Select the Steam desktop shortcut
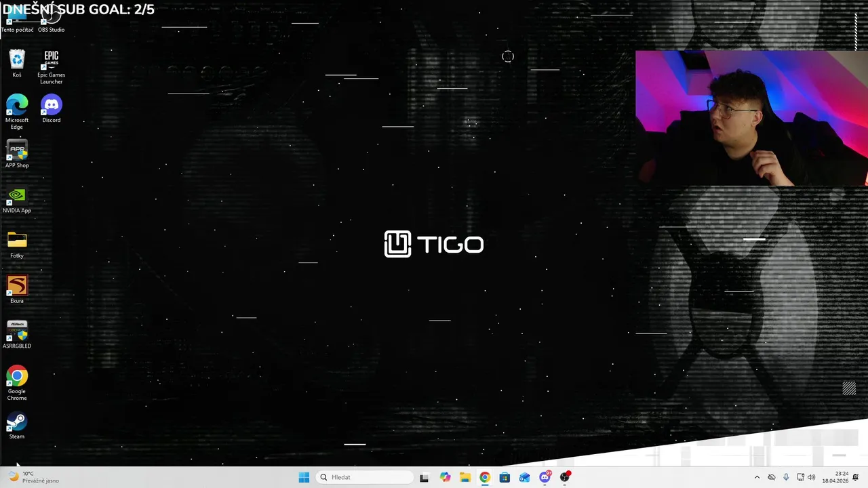 click(17, 426)
